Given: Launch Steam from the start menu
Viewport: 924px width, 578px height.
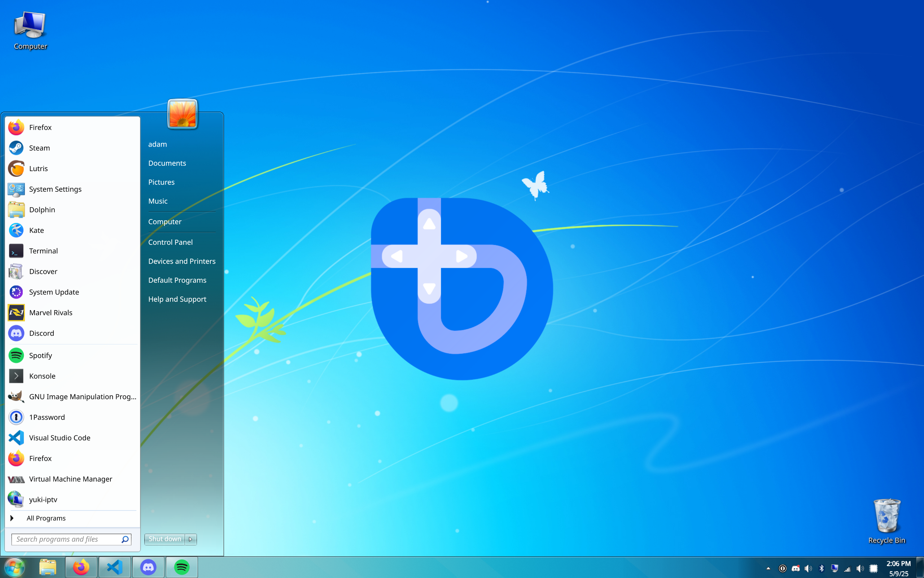Looking at the screenshot, I should [39, 148].
